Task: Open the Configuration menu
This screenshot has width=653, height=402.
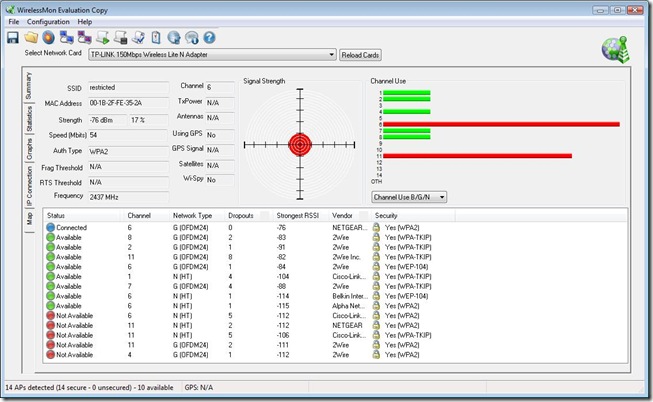Action: [48, 21]
